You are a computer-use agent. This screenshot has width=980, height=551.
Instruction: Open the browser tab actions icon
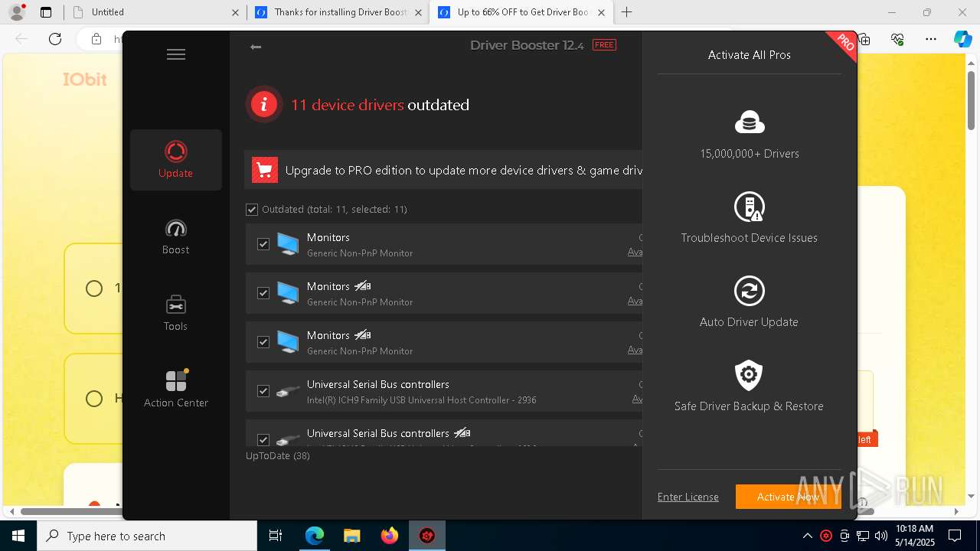[46, 12]
